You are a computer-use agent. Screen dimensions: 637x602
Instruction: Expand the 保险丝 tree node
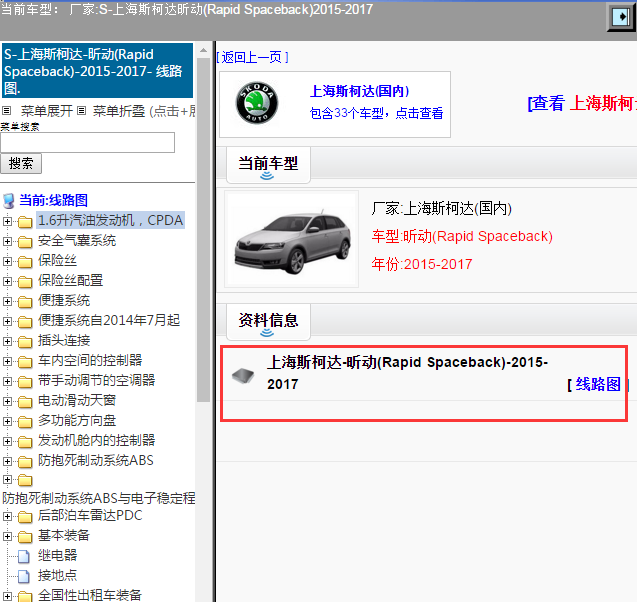tap(7, 261)
